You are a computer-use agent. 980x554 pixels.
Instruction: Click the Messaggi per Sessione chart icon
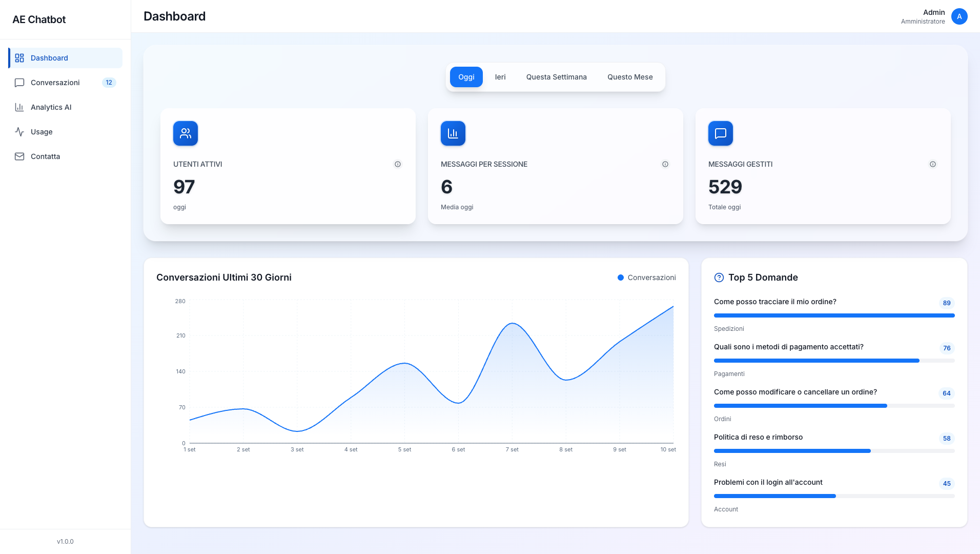tap(453, 133)
